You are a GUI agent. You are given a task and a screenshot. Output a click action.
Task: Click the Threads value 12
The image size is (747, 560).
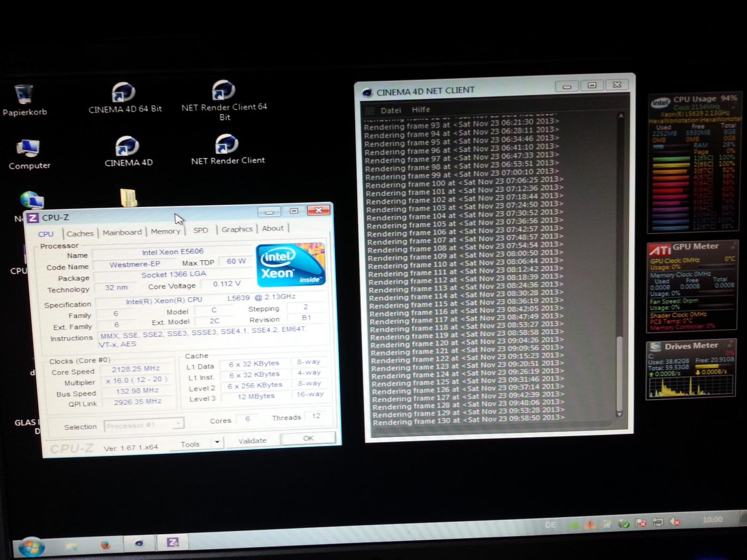(316, 416)
